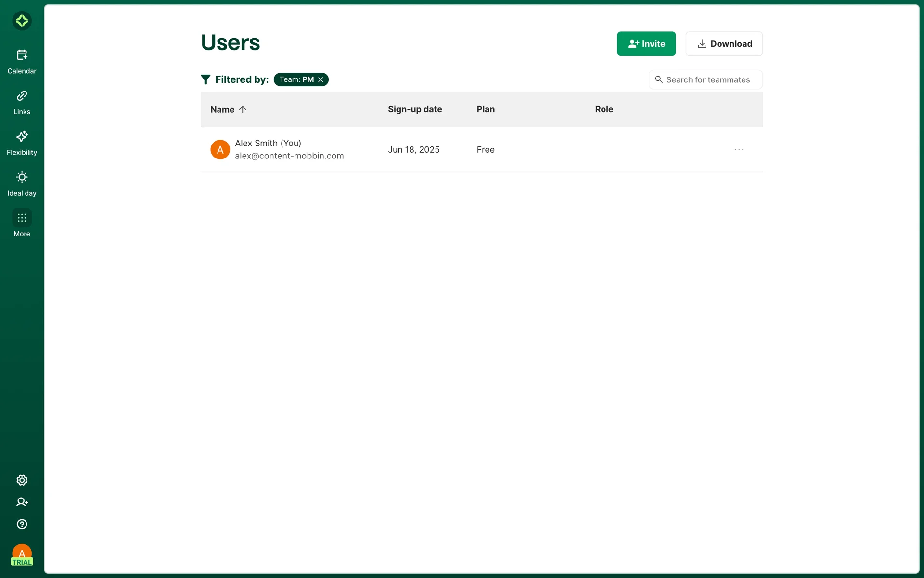Image resolution: width=924 pixels, height=578 pixels.
Task: Open settings with the gear icon
Action: [x=22, y=480]
